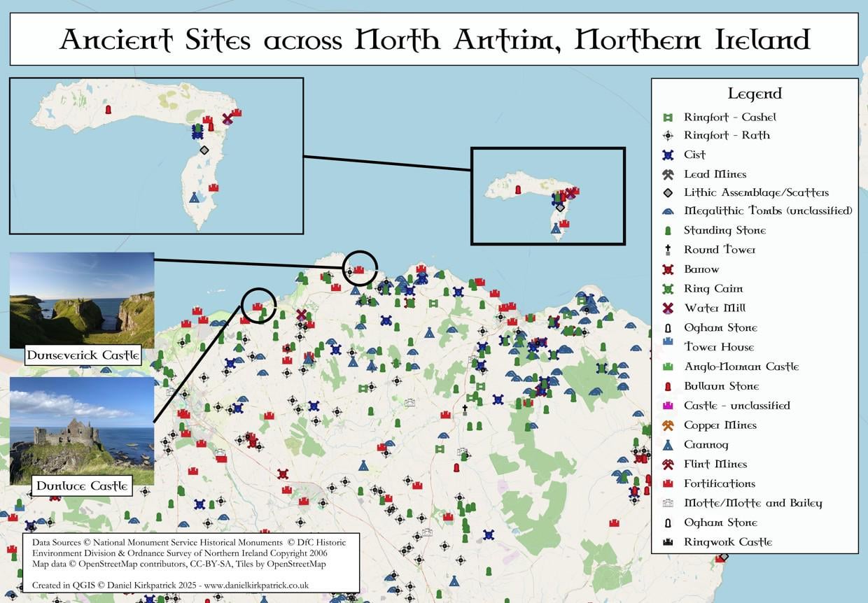This screenshot has width=868, height=603.
Task: Click the Lithic Assemblage/Scatters diamond in legend
Action: coord(668,193)
